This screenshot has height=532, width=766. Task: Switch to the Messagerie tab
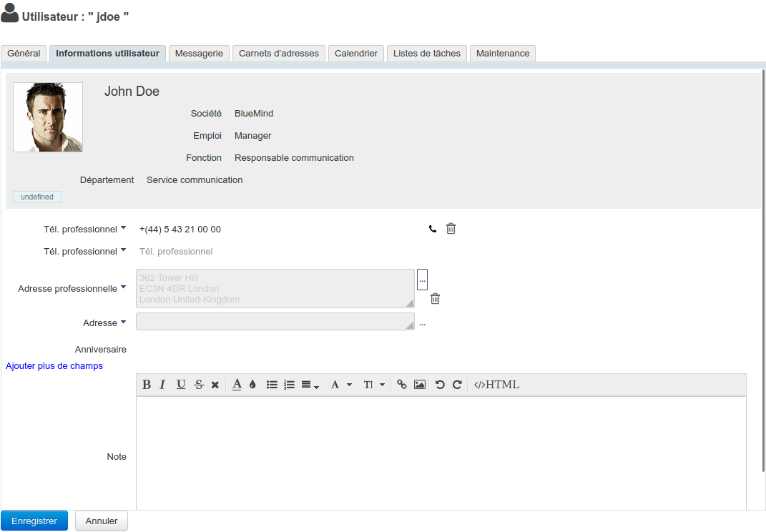[199, 54]
